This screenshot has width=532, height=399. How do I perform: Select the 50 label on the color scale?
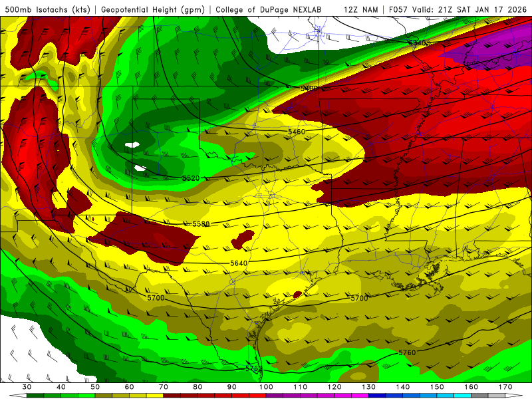95,387
